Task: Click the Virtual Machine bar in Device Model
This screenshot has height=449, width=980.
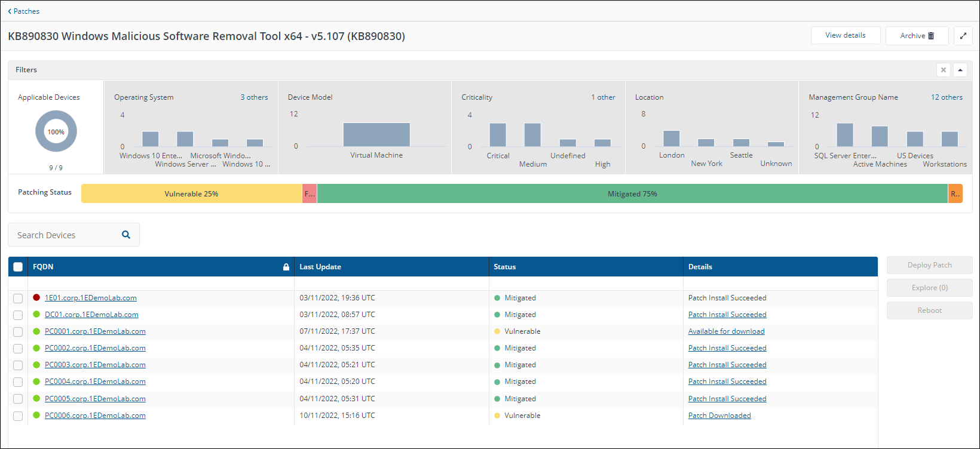Action: [x=376, y=135]
